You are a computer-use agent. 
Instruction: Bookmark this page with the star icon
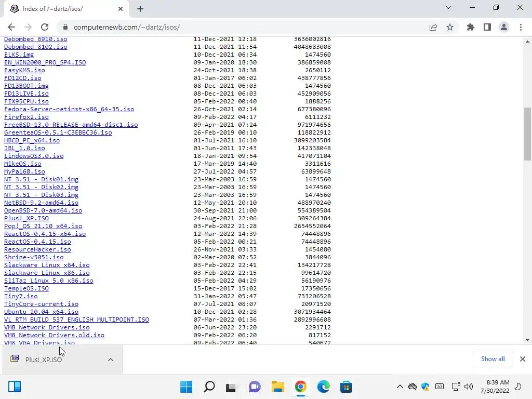(450, 27)
